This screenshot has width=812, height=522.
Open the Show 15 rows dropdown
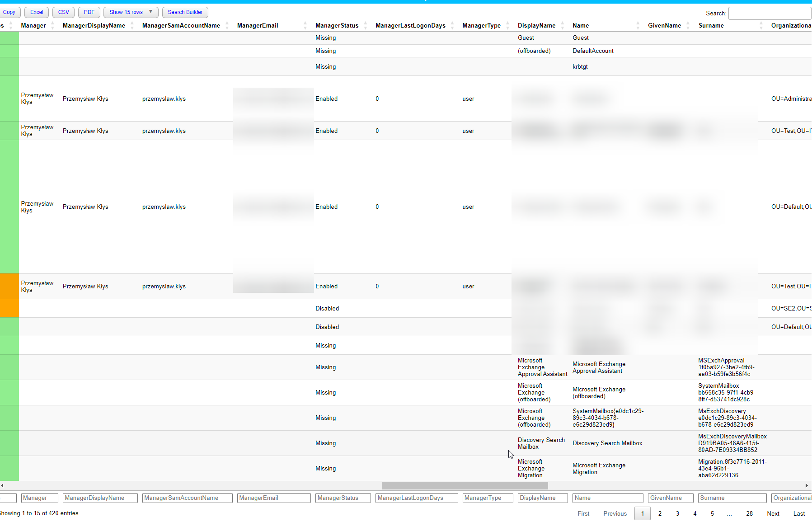click(131, 12)
